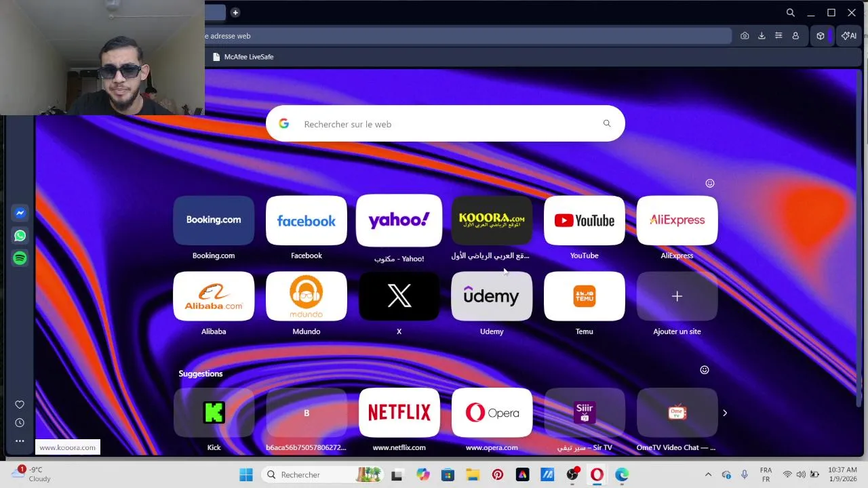The width and height of the screenshot is (868, 488).
Task: Open Task View on the taskbar
Action: coord(397,474)
